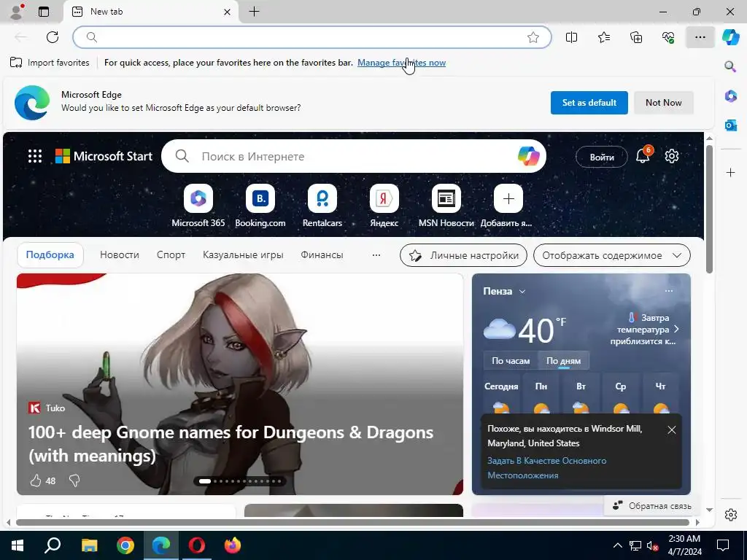
Task: Open a new tab with plus button
Action: click(x=255, y=12)
